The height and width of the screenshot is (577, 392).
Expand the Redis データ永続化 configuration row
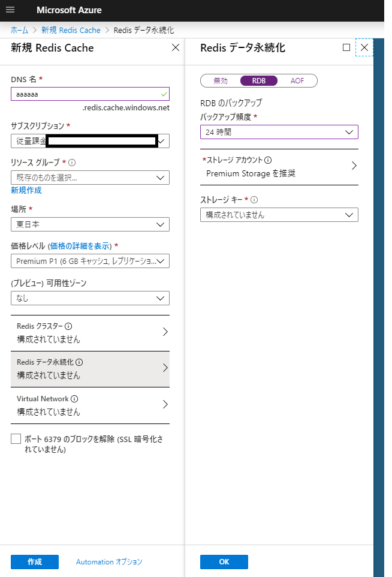[x=90, y=369]
